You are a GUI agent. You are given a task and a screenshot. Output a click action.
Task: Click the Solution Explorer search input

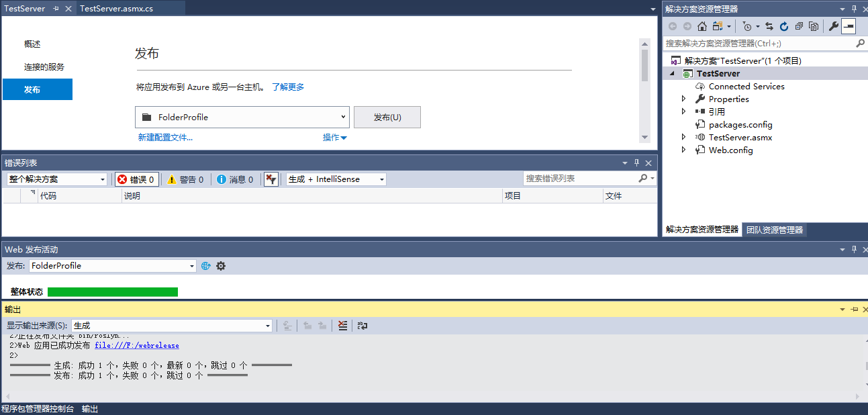(x=759, y=43)
